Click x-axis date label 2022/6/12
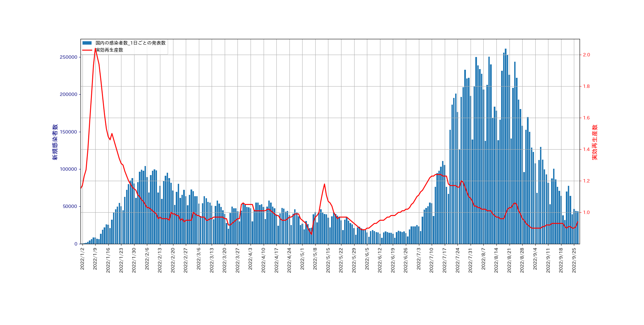 380,260
